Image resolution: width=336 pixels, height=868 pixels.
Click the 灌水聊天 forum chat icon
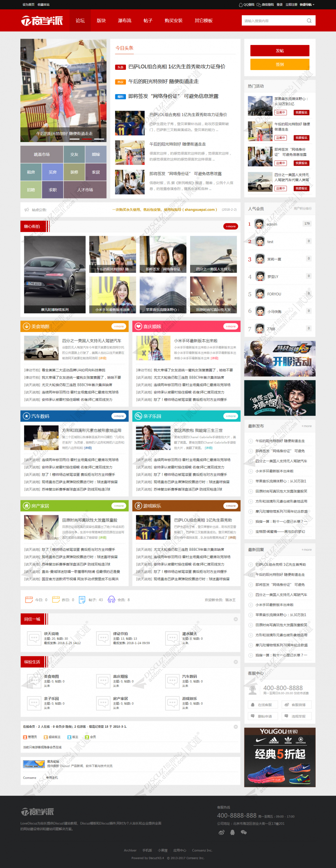pos(172,638)
